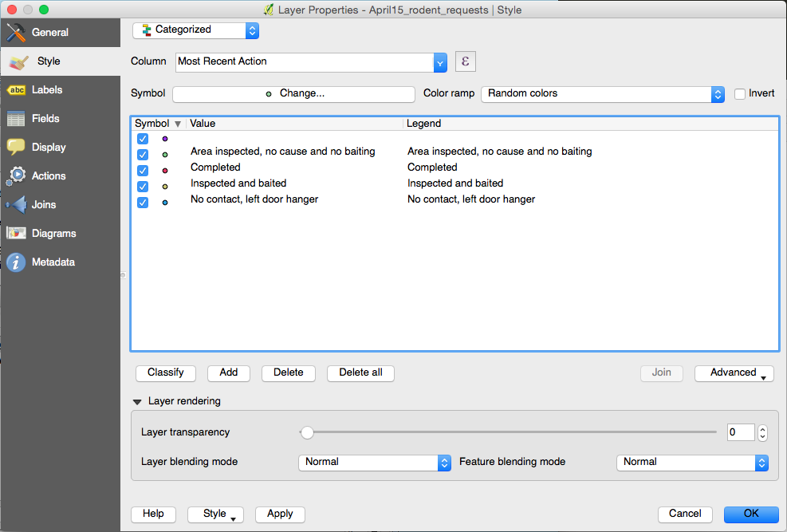Expand the Random colors ramp dropdown

[x=602, y=93]
